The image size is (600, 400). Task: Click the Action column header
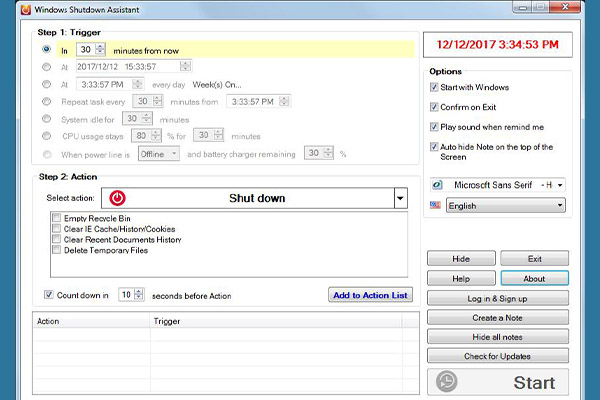coord(91,321)
